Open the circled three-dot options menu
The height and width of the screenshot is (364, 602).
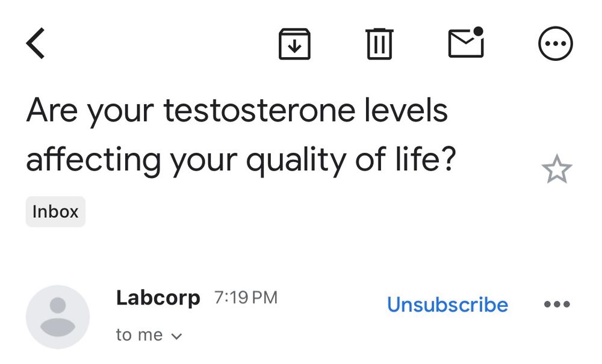point(555,44)
